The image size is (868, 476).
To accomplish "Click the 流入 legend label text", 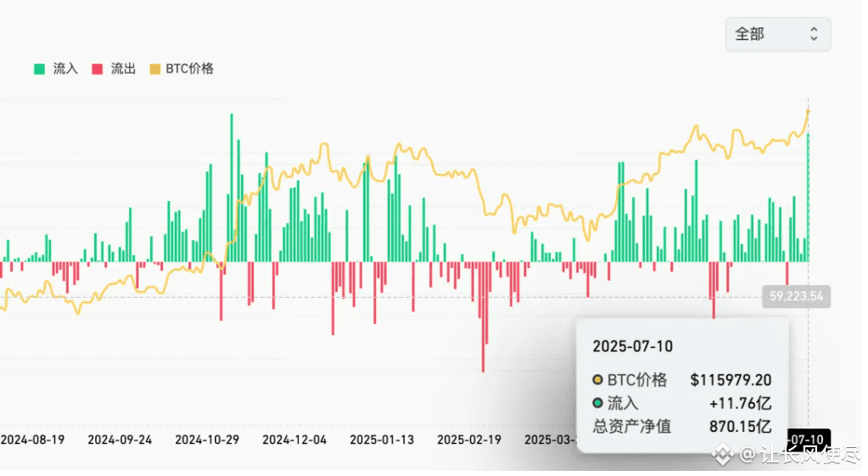I will coord(65,69).
